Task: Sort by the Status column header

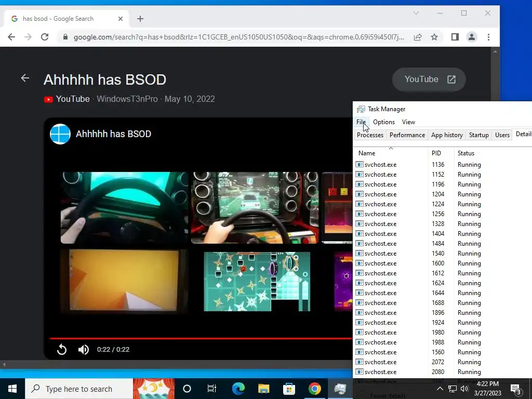Action: (x=493, y=153)
